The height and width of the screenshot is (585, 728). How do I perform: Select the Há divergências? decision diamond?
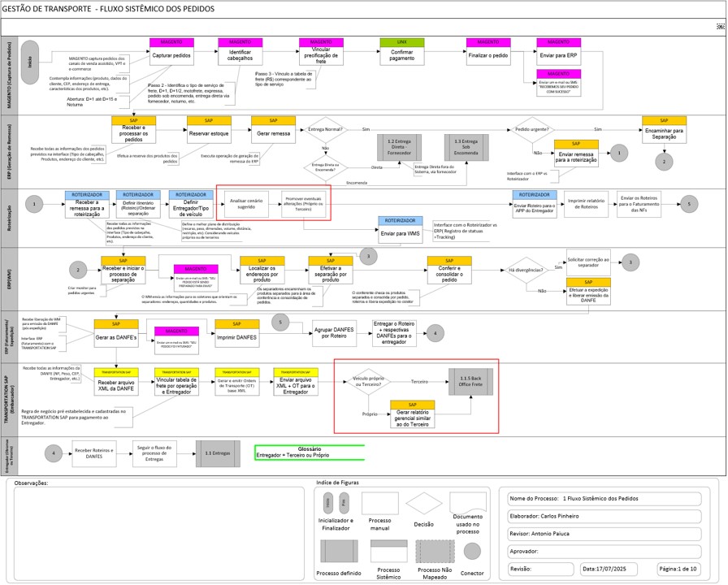[526, 270]
